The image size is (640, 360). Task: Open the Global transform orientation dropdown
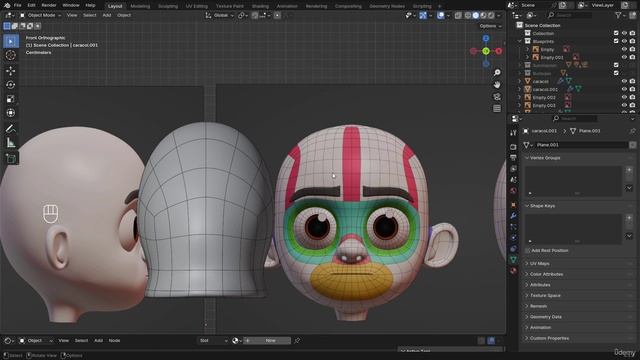[x=220, y=16]
